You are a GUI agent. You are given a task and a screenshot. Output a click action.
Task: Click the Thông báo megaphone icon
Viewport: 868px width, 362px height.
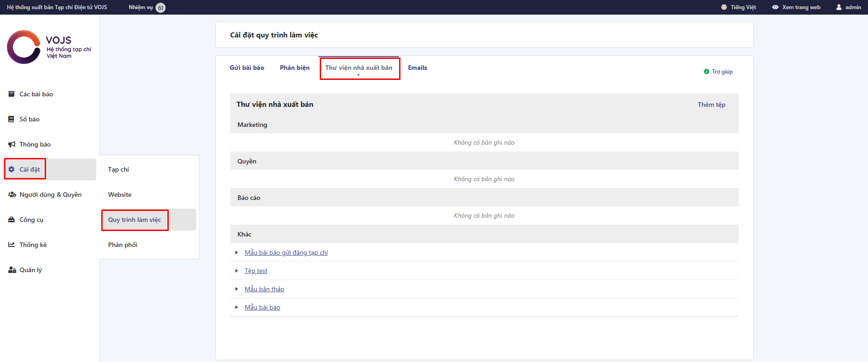(12, 144)
